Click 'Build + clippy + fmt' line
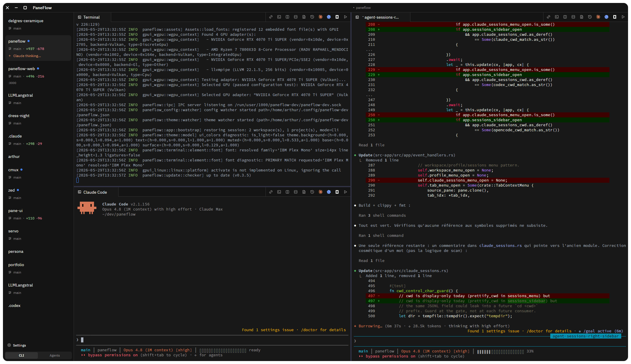The height and width of the screenshot is (364, 631). point(384,206)
